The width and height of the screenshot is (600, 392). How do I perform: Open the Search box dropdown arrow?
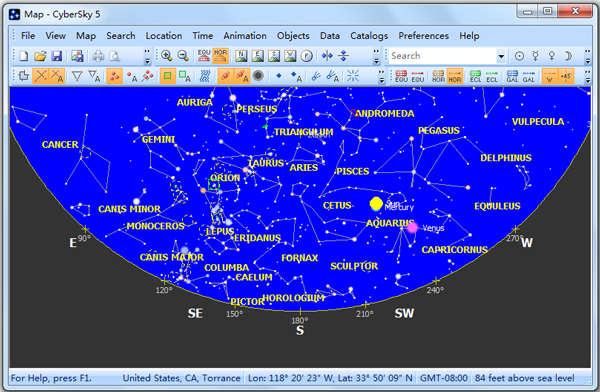coord(501,56)
